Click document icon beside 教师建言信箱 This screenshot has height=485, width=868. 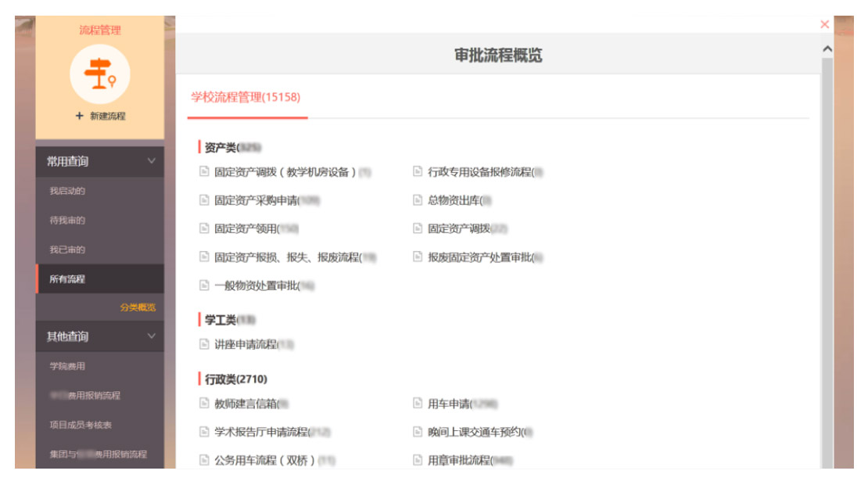pyautogui.click(x=204, y=404)
